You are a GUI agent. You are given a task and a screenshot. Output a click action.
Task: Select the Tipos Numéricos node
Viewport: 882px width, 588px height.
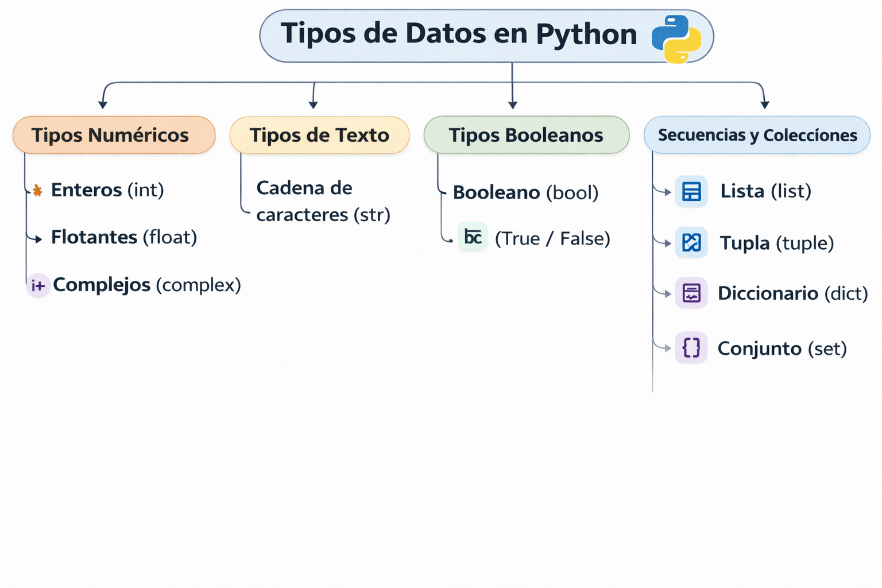coord(114,135)
